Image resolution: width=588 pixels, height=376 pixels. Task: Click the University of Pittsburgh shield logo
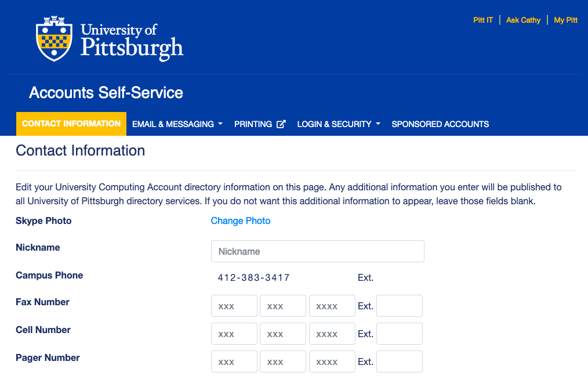tap(54, 39)
